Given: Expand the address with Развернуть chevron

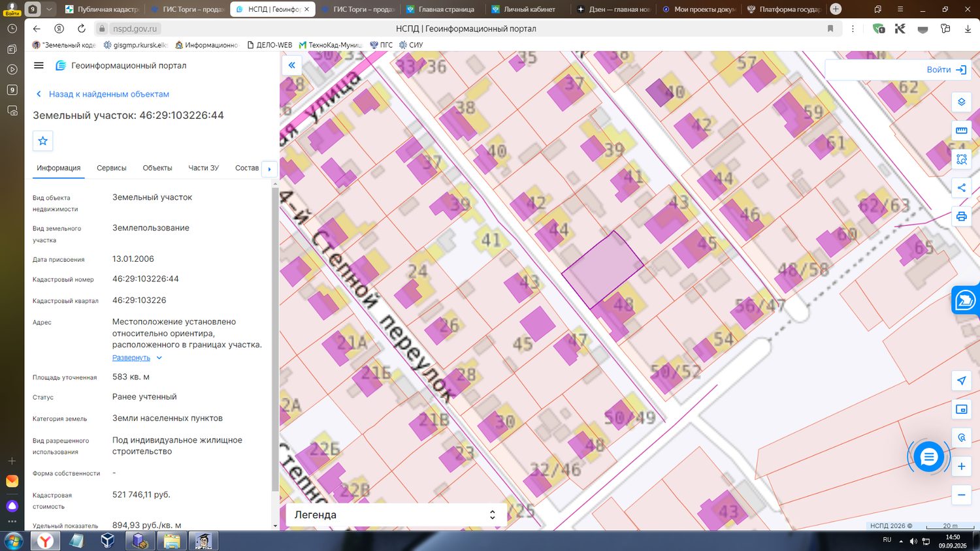Looking at the screenshot, I should pyautogui.click(x=159, y=358).
